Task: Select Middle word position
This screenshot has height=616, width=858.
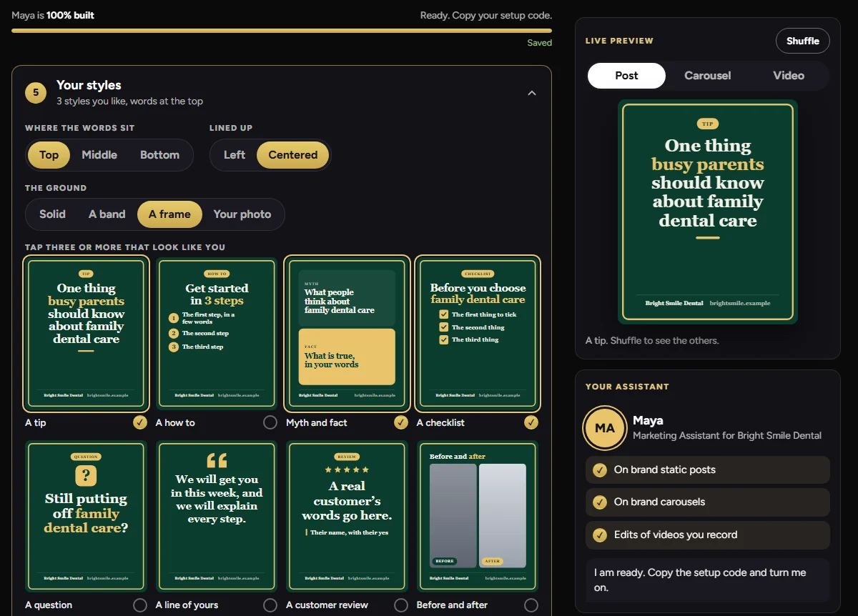Action: (x=99, y=154)
